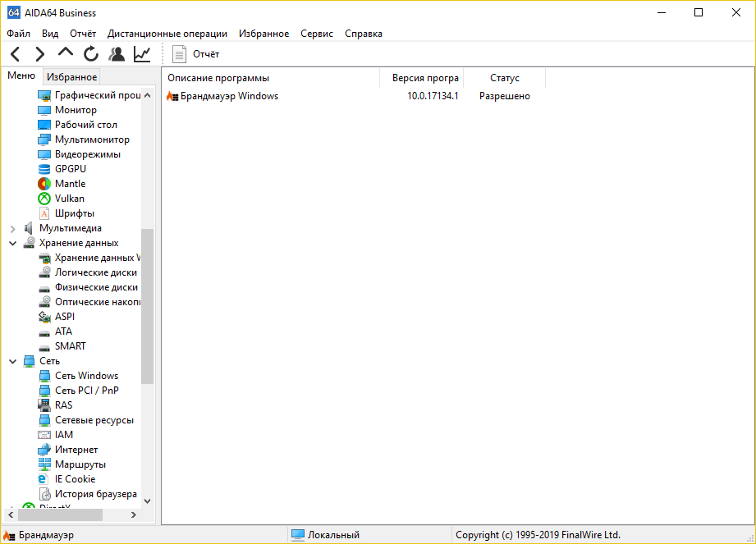Open the Физические диски page icon

click(x=44, y=288)
